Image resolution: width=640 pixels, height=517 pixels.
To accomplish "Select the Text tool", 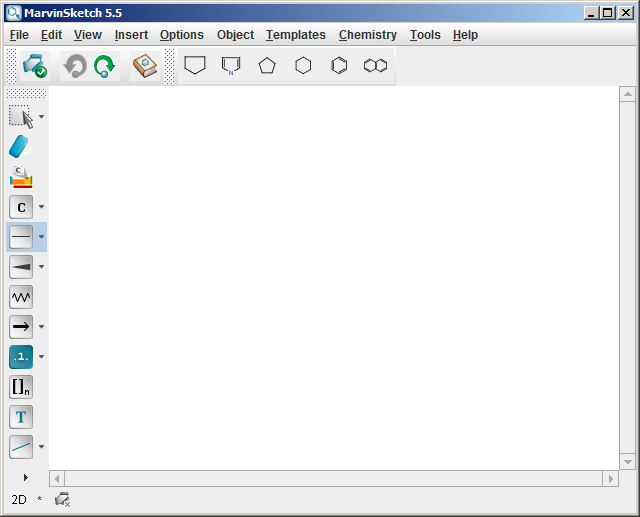I will (20, 417).
